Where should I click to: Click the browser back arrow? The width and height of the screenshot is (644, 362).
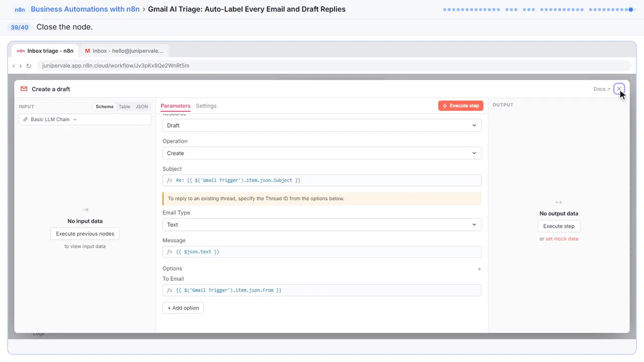click(x=14, y=66)
